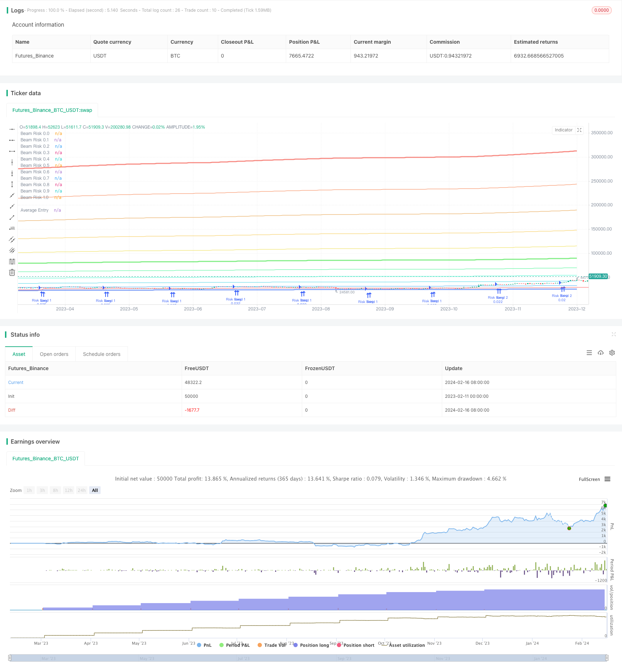Open the Status info settings gear

pyautogui.click(x=612, y=353)
